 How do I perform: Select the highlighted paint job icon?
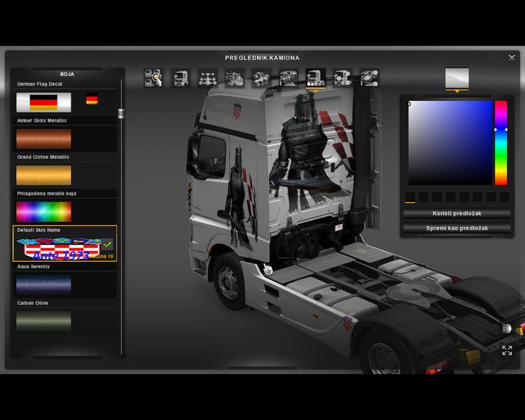point(315,78)
